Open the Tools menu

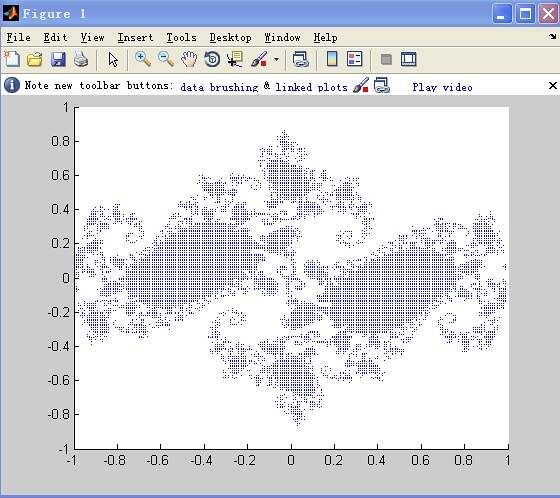pyautogui.click(x=181, y=38)
